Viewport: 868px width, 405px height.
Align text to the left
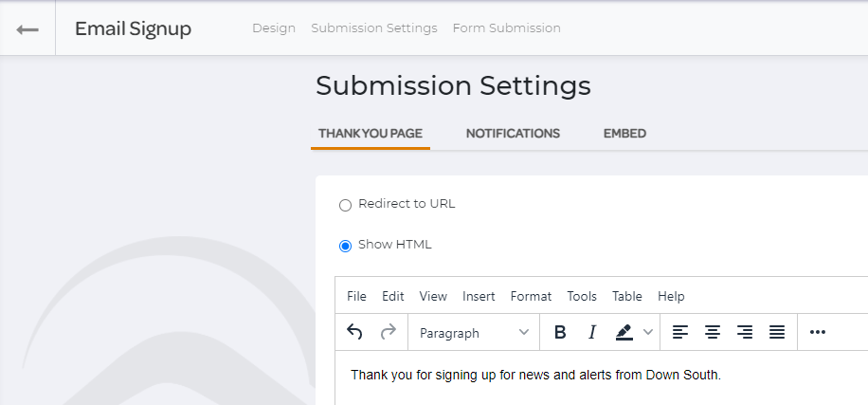[680, 332]
